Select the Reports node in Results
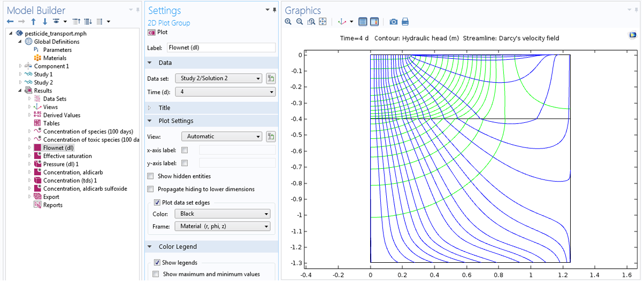The image size is (644, 282). 52,205
